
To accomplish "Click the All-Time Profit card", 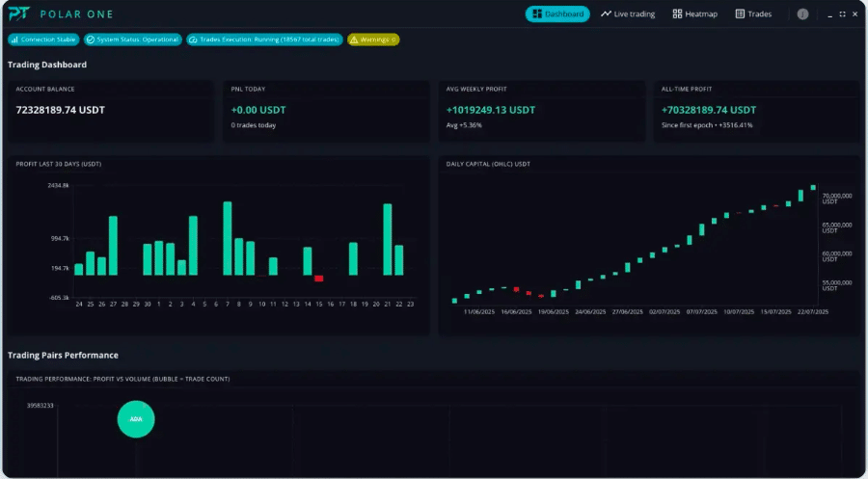I will coord(755,111).
